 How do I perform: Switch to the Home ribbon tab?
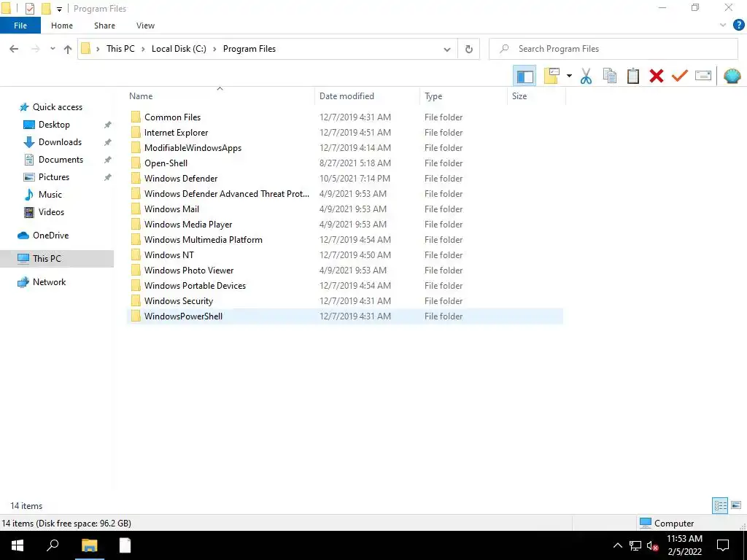click(62, 26)
